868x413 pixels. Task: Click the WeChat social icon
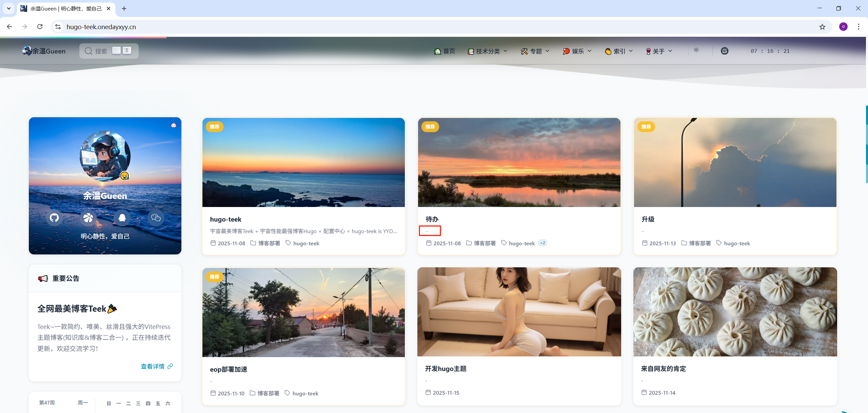click(156, 218)
